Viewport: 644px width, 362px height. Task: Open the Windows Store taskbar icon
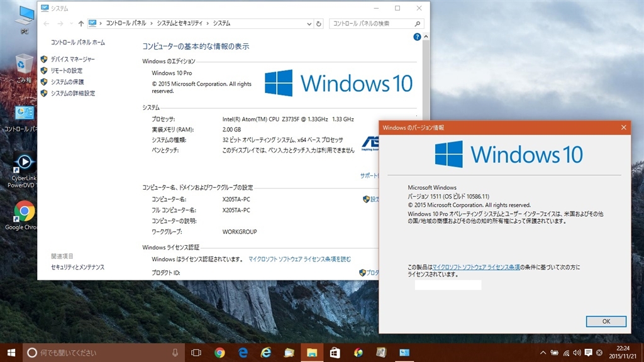click(335, 353)
